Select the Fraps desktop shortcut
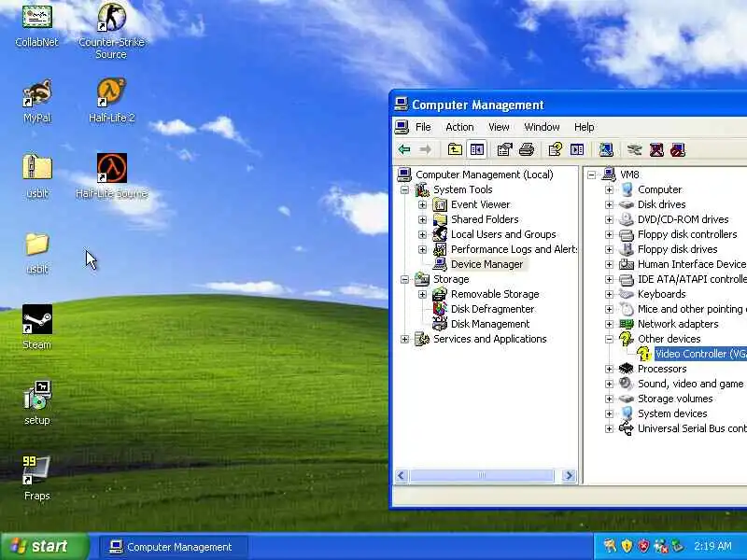Screen dimensions: 747x560 point(36,478)
